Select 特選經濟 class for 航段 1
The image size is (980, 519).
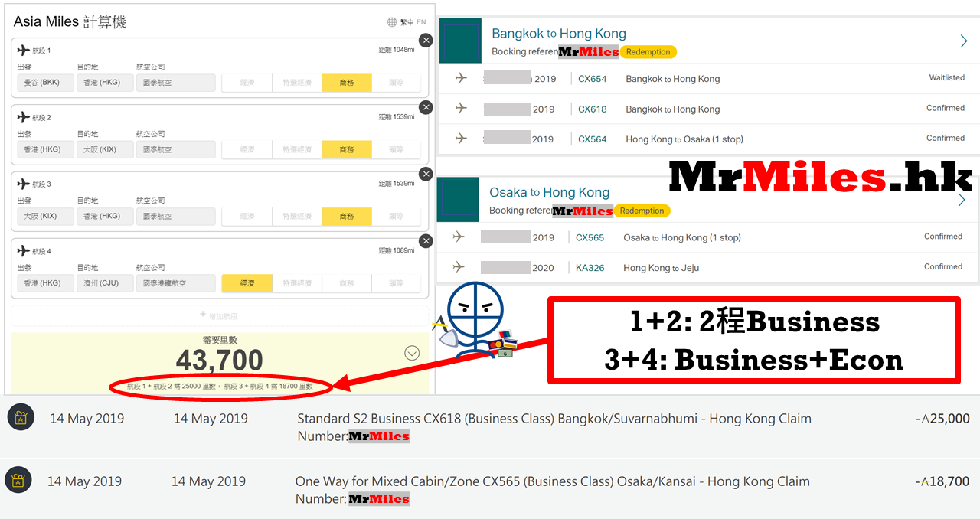pos(297,83)
